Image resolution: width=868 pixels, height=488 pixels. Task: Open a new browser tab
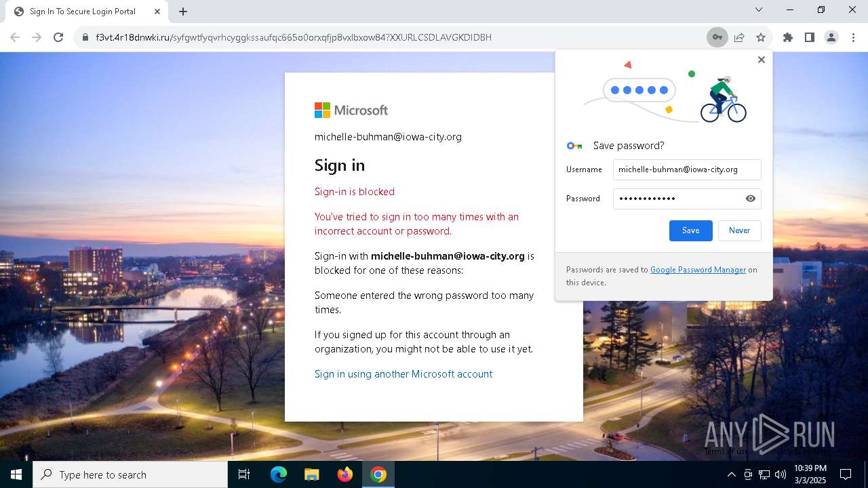point(183,12)
